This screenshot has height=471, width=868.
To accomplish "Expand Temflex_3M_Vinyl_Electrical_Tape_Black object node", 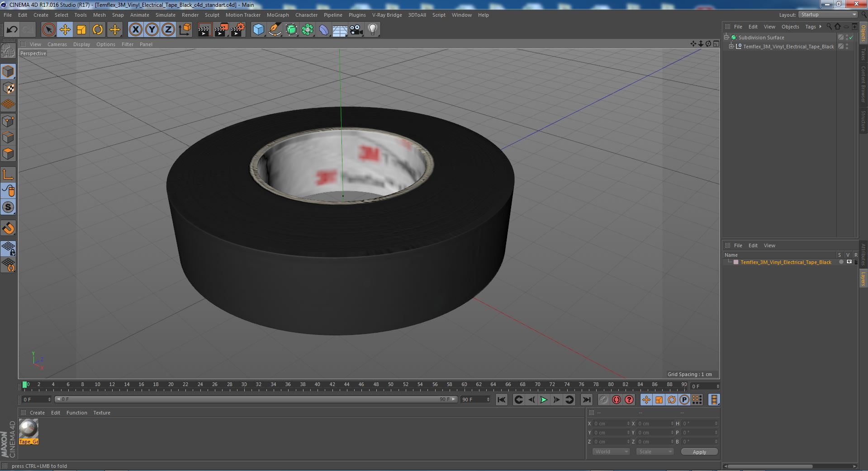I will tap(731, 47).
